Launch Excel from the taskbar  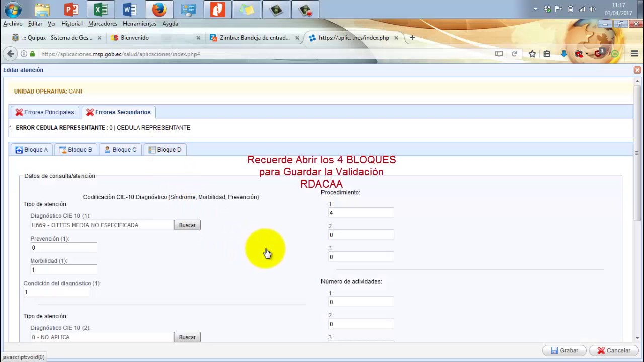coord(101,9)
